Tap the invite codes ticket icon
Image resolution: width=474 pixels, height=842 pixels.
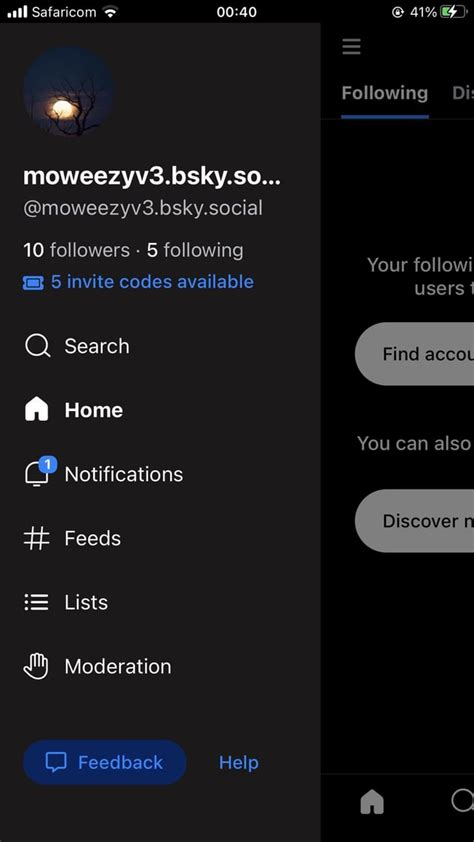click(x=33, y=282)
